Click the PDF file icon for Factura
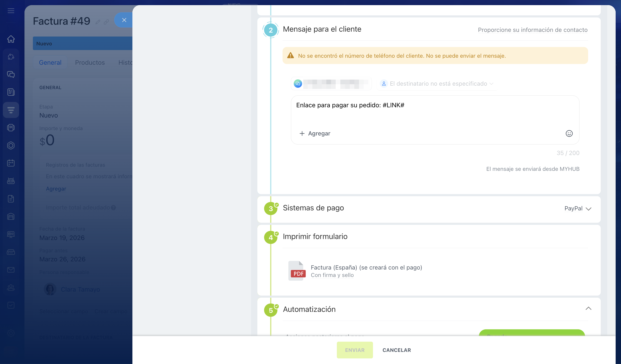 coord(297,271)
